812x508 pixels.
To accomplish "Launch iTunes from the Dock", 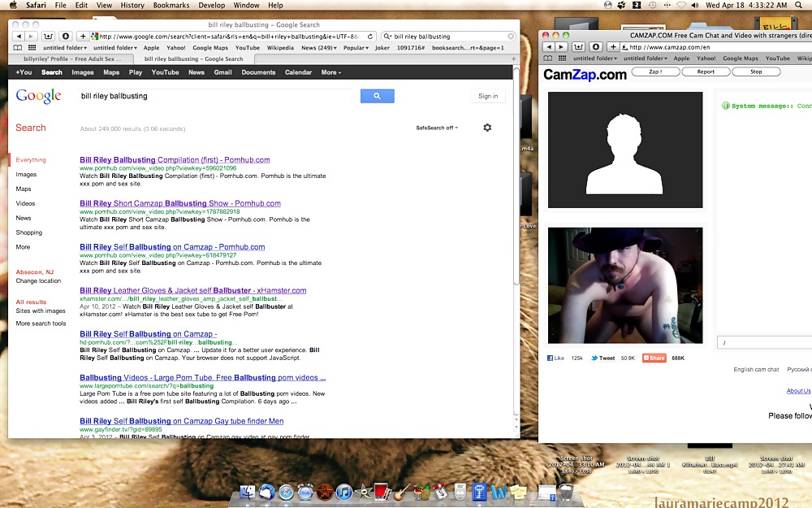I will (x=344, y=492).
